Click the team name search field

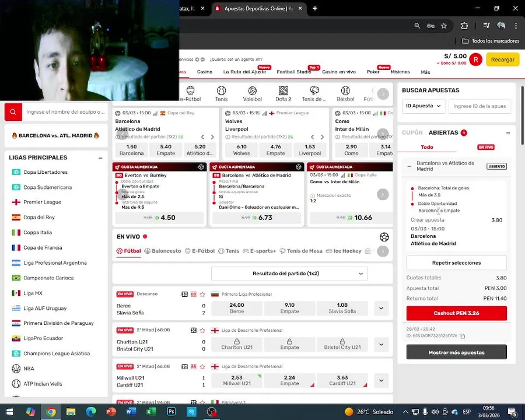click(x=65, y=112)
